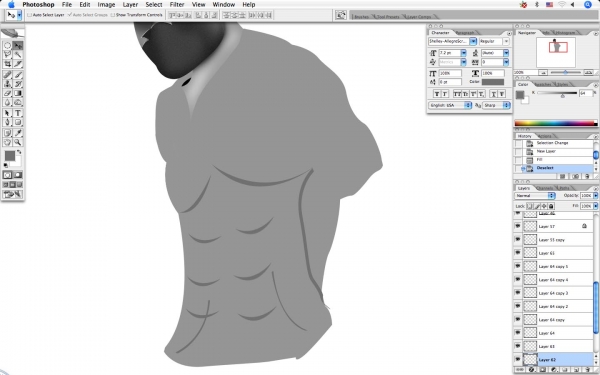Select the Elliptical Marquee tool
The height and width of the screenshot is (375, 600).
click(7, 46)
